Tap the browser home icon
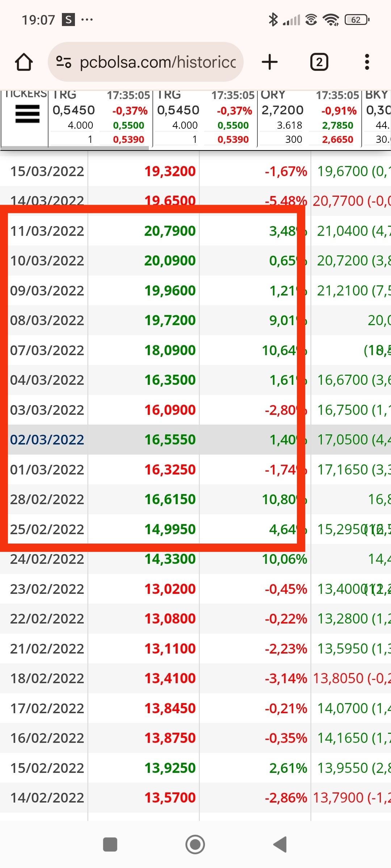The width and height of the screenshot is (391, 868). point(24,62)
